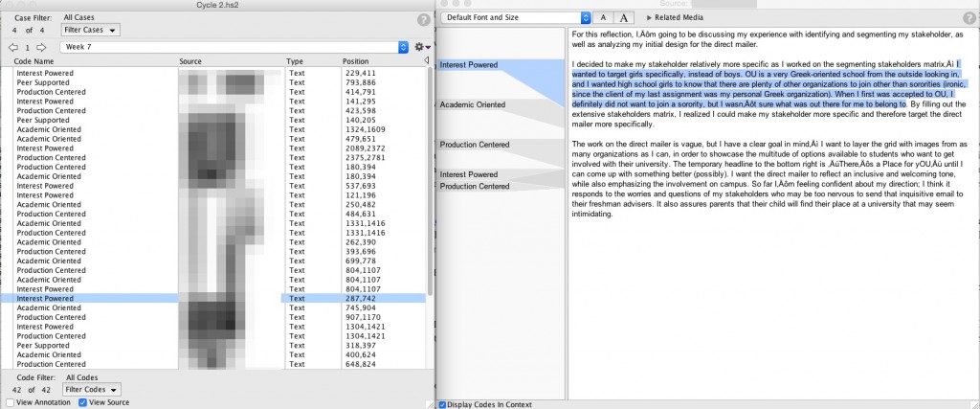980x409 pixels.
Task: Click the 42 of 42 code count
Action: pos(30,390)
